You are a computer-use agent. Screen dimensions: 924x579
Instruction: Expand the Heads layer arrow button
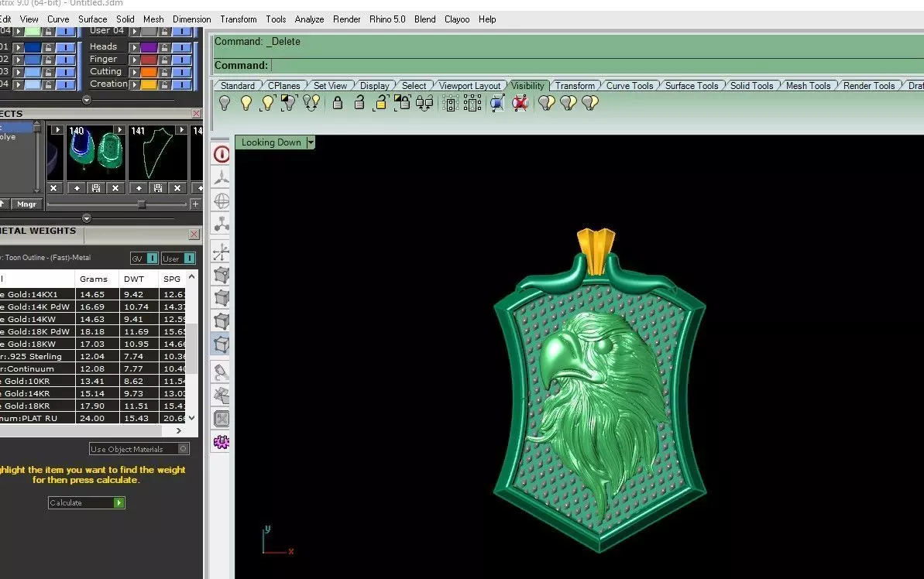pos(134,47)
